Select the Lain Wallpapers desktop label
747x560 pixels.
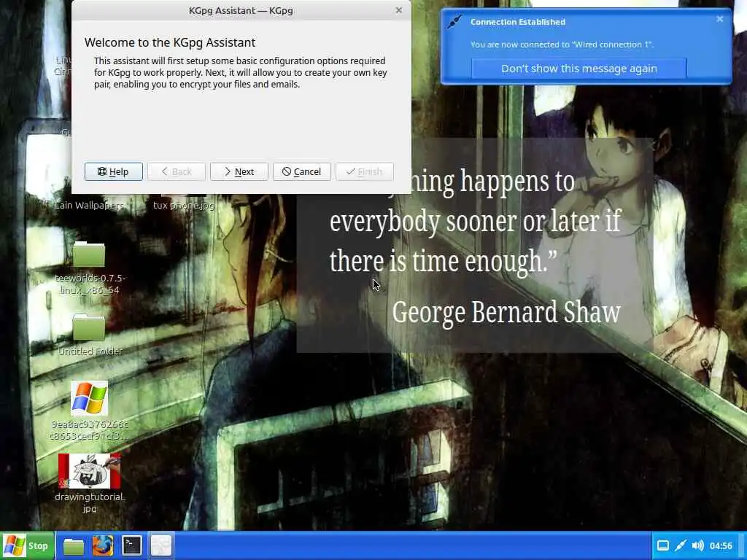pyautogui.click(x=89, y=205)
